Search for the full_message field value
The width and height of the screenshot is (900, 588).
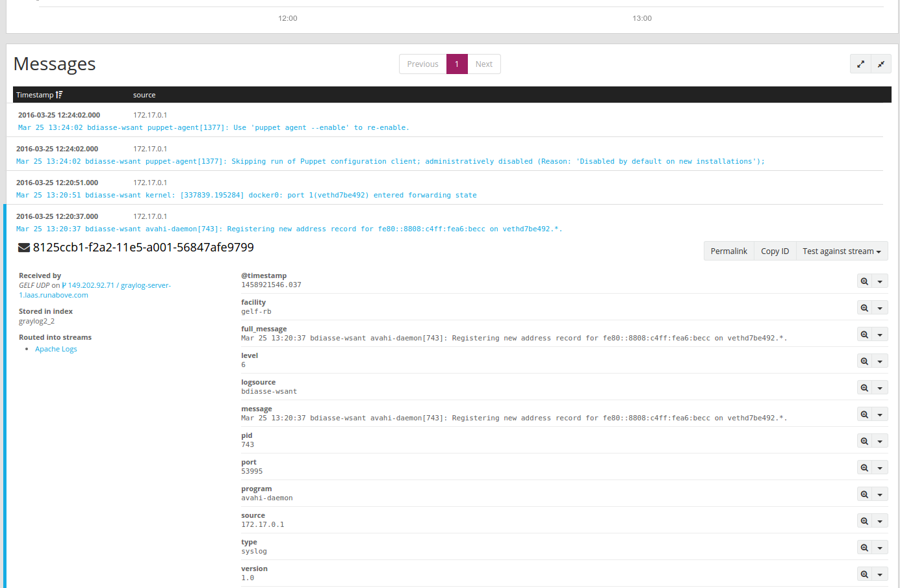point(864,334)
